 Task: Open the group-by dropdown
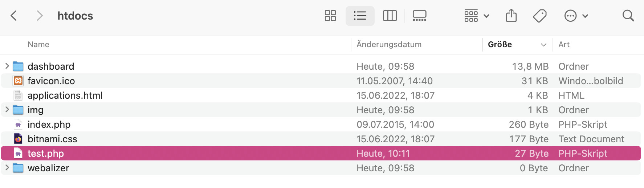(x=477, y=16)
